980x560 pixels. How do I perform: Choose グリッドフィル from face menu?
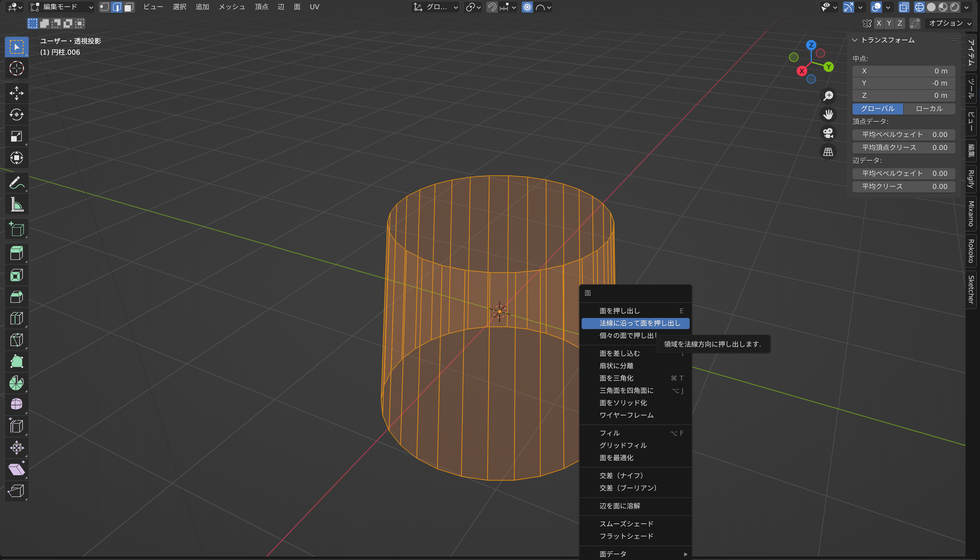(x=635, y=445)
